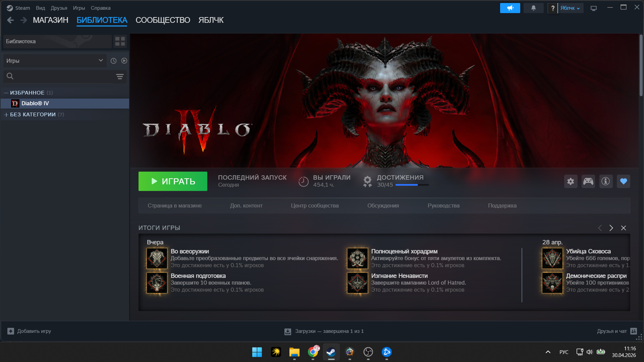This screenshot has height=362, width=644.
Task: Click the achievements progress bar
Action: coord(412,185)
